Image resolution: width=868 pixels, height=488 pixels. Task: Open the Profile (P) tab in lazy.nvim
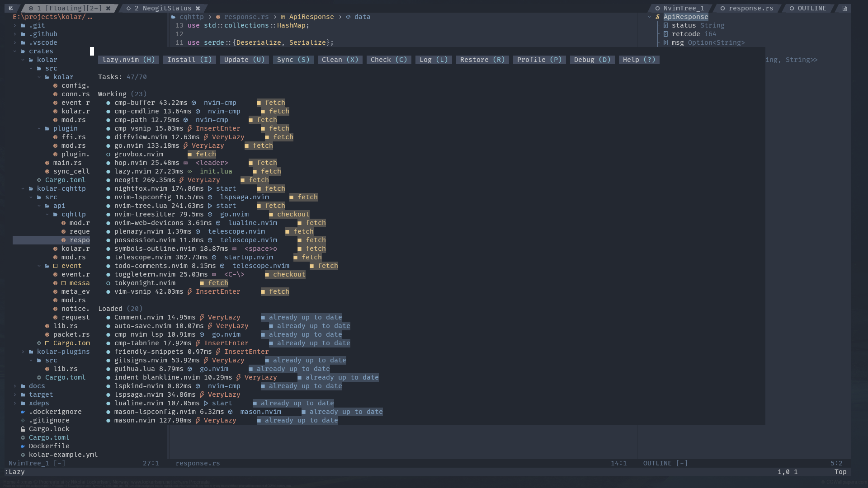click(x=539, y=60)
